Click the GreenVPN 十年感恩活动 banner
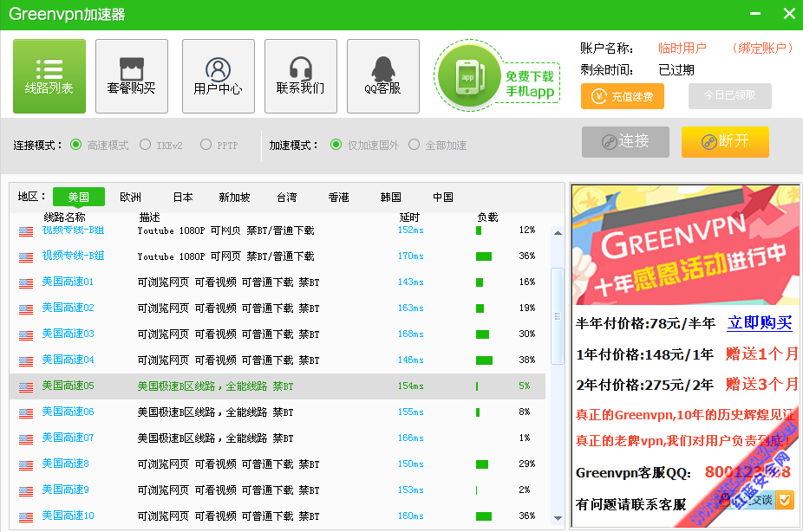Viewport: 803px width, 532px height. (x=686, y=245)
